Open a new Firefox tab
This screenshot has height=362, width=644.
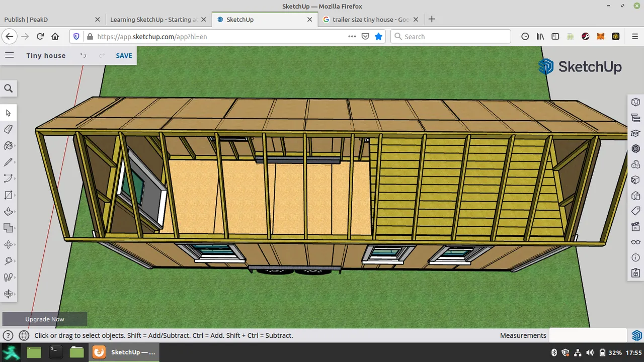coord(432,20)
